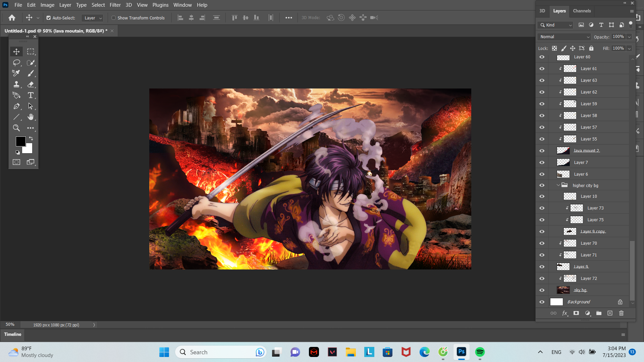Select the Lasso tool

tap(16, 63)
